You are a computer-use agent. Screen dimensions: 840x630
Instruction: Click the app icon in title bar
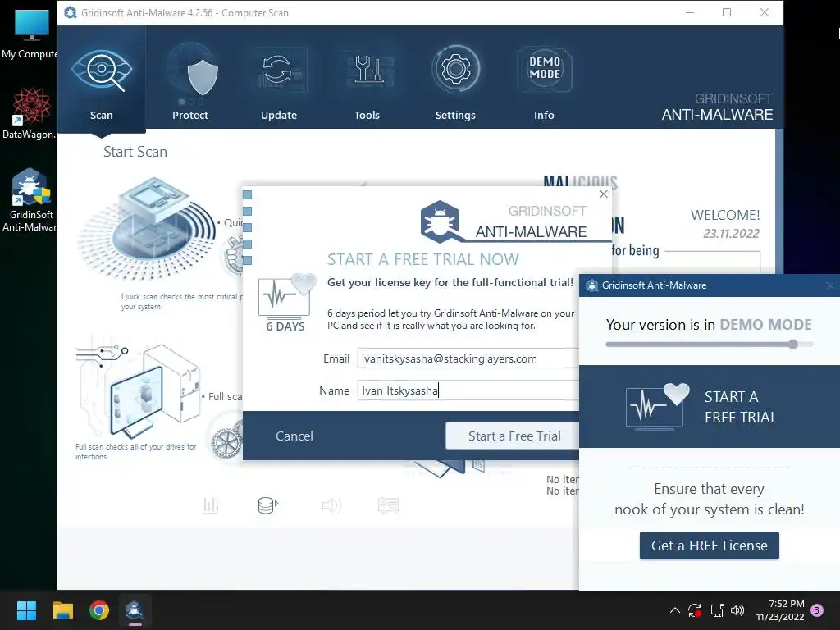click(x=71, y=12)
